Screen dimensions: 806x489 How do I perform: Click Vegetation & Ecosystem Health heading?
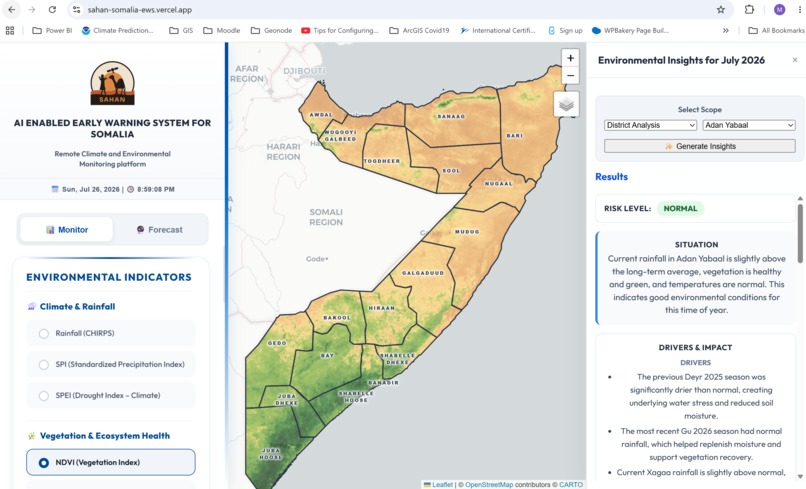105,436
